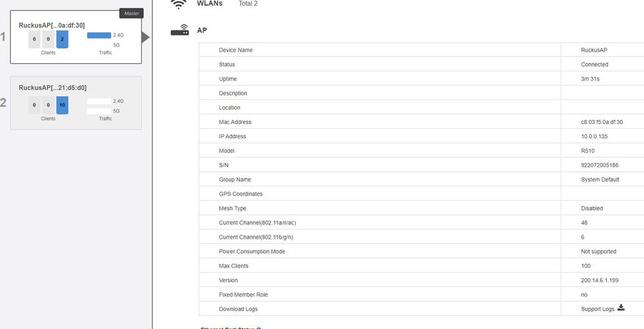Click the Ethernet Port Status help icon

click(259, 328)
